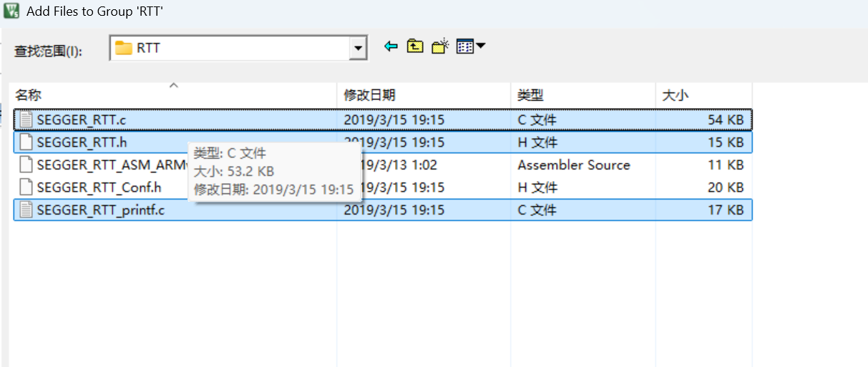This screenshot has width=868, height=367.
Task: Click the 20 KB size cell
Action: pyautogui.click(x=726, y=187)
